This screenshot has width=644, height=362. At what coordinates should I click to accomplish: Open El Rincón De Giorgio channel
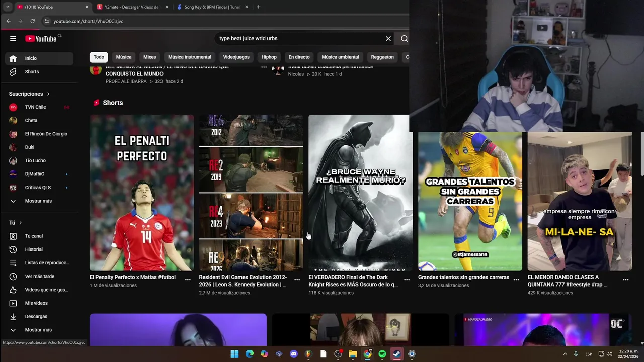click(39, 134)
